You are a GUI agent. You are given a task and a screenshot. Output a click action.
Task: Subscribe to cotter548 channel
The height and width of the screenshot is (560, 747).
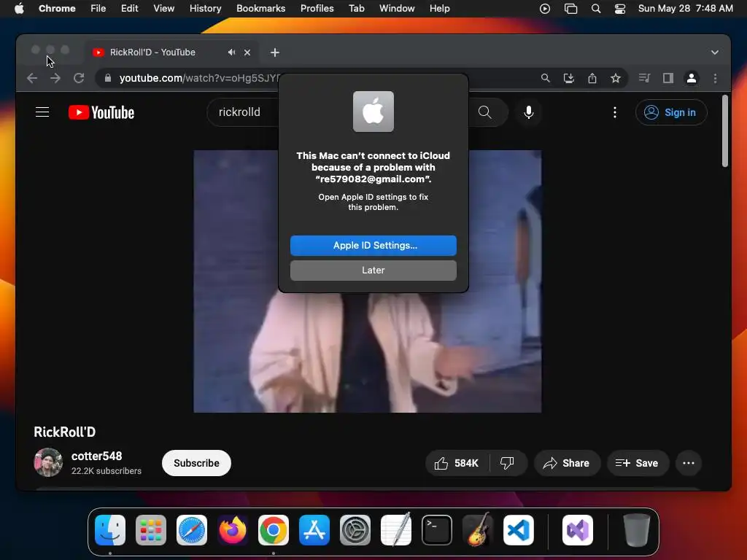click(196, 463)
